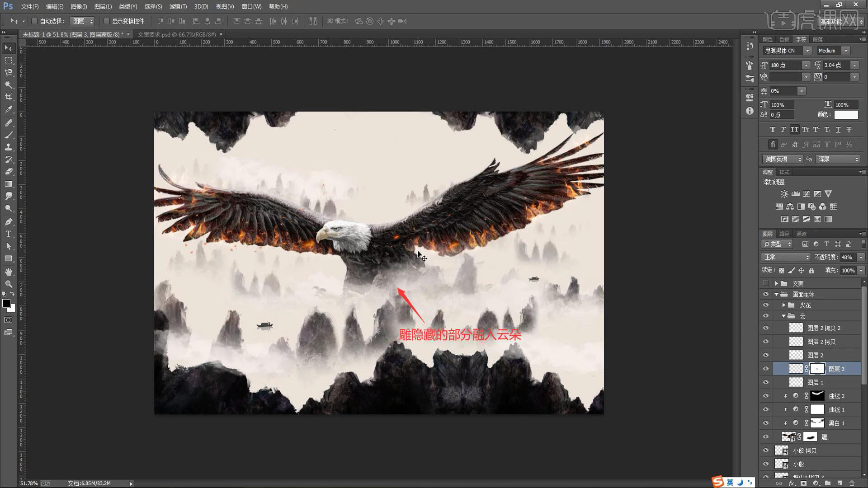The image size is (868, 488).
Task: Switch to the 通道 panel tab
Action: tap(801, 234)
